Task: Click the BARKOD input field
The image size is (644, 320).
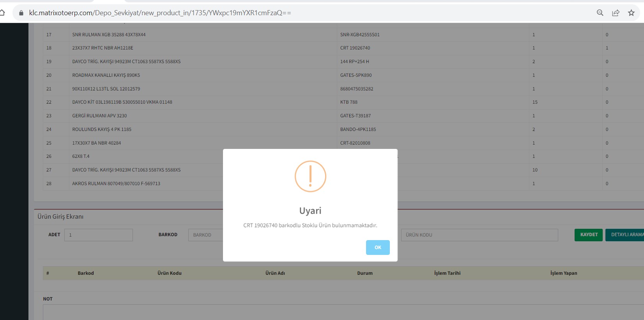Action: 206,235
